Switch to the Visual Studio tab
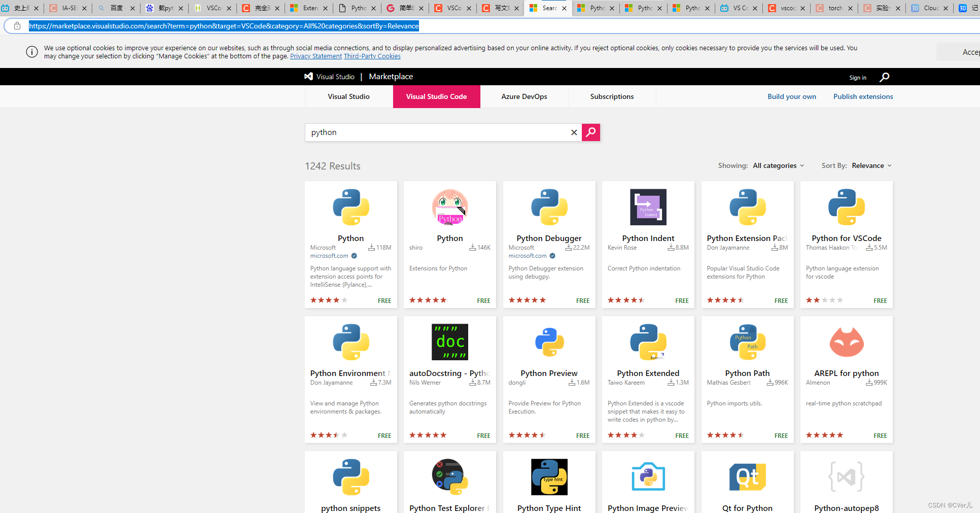980x513 pixels. click(x=349, y=96)
